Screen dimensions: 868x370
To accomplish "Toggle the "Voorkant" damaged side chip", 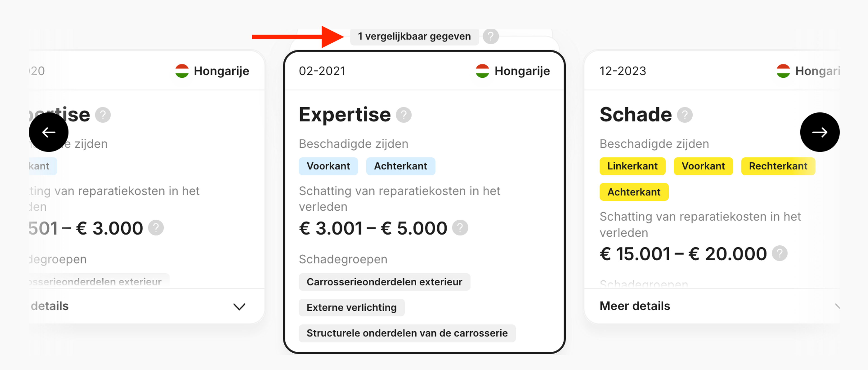I will coord(328,166).
